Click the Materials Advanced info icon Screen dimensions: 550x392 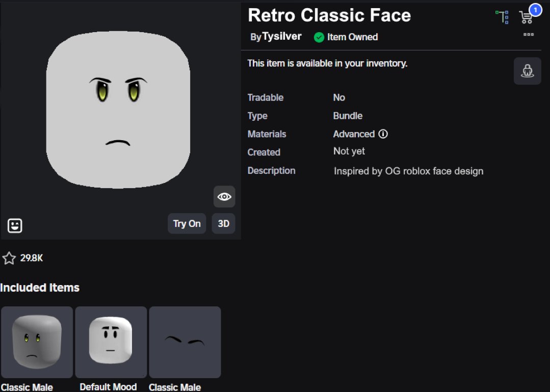[x=383, y=134]
